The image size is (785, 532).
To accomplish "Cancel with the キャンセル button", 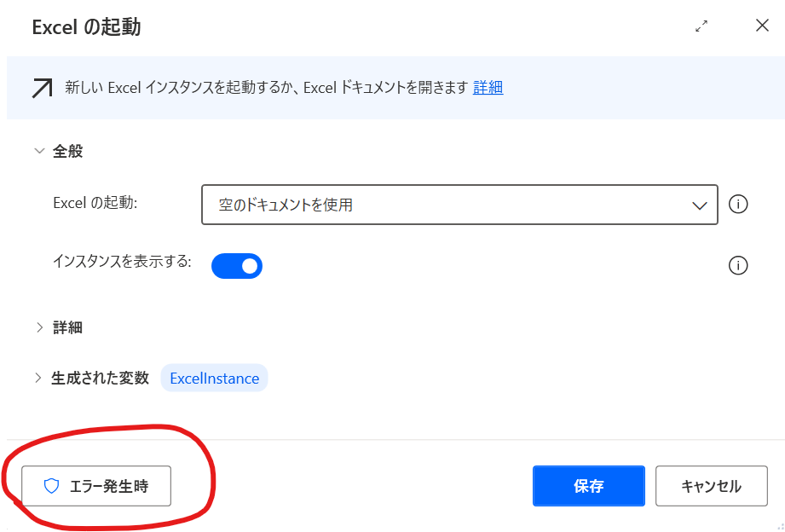I will 712,486.
